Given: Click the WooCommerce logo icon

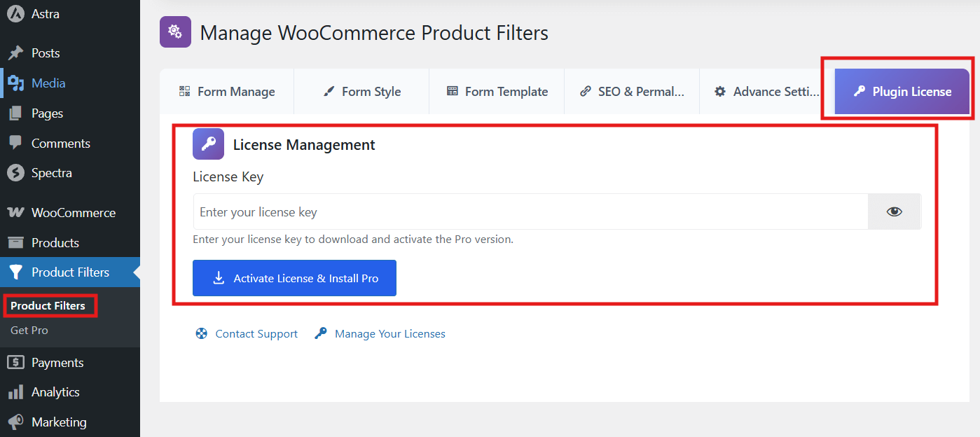Looking at the screenshot, I should (x=15, y=213).
